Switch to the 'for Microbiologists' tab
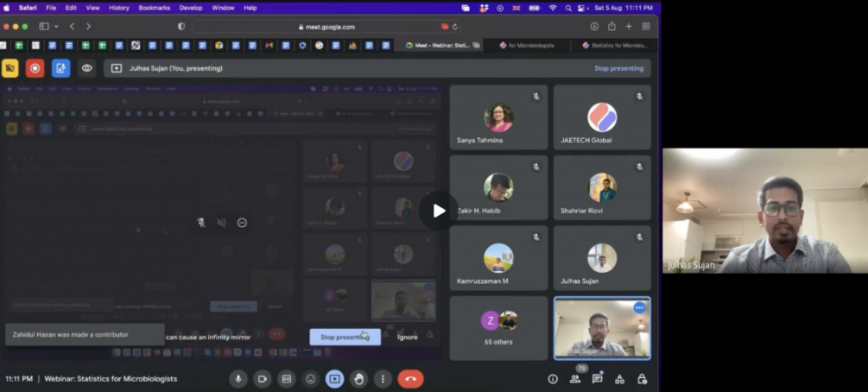This screenshot has height=392, width=868. click(529, 45)
